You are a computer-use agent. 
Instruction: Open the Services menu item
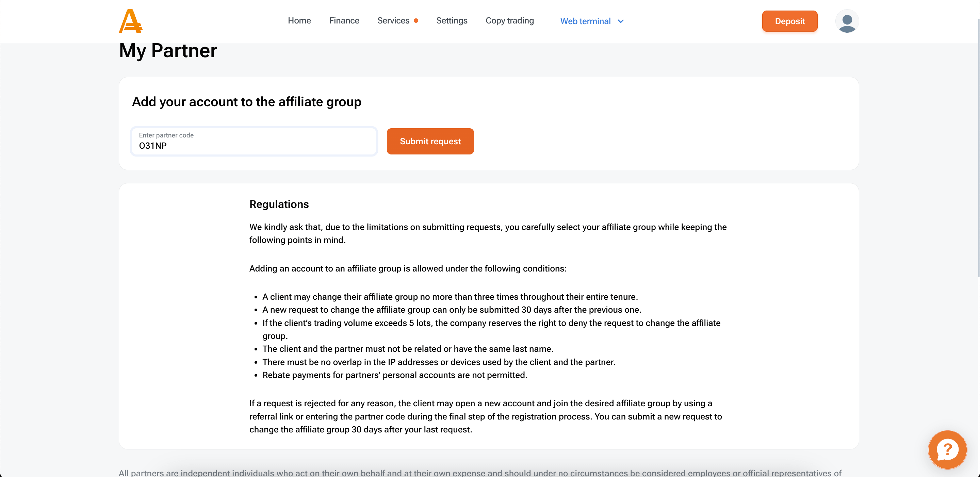click(x=393, y=21)
